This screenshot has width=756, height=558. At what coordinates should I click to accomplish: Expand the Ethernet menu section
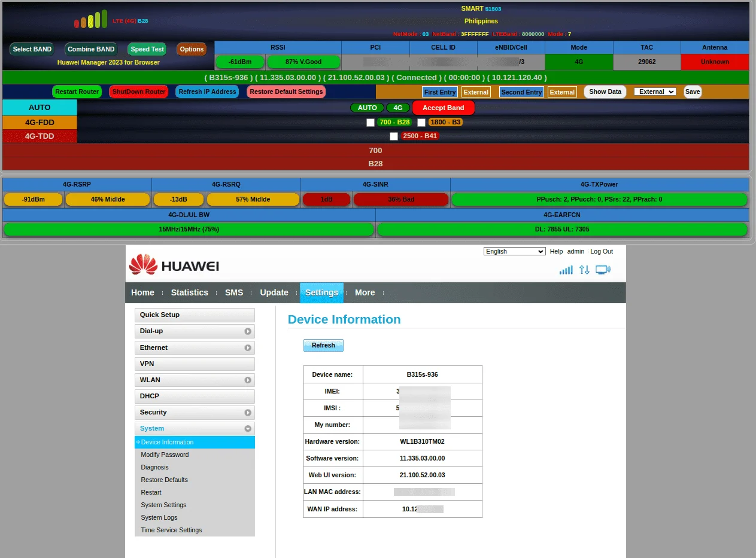[195, 347]
